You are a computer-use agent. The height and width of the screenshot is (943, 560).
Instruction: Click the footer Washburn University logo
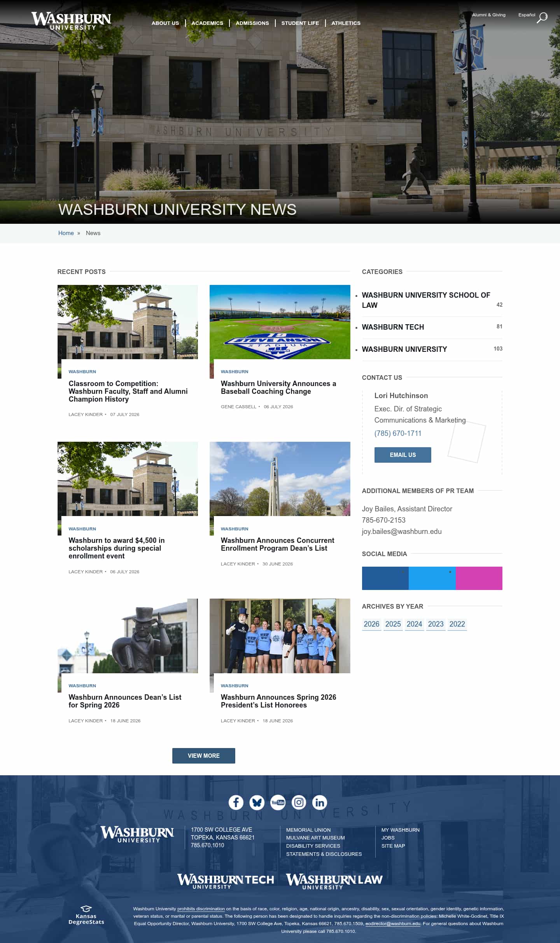coord(137,834)
